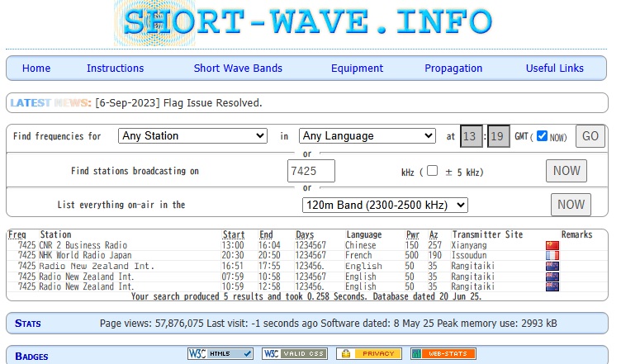Click the minutes field showing 19

(x=498, y=136)
